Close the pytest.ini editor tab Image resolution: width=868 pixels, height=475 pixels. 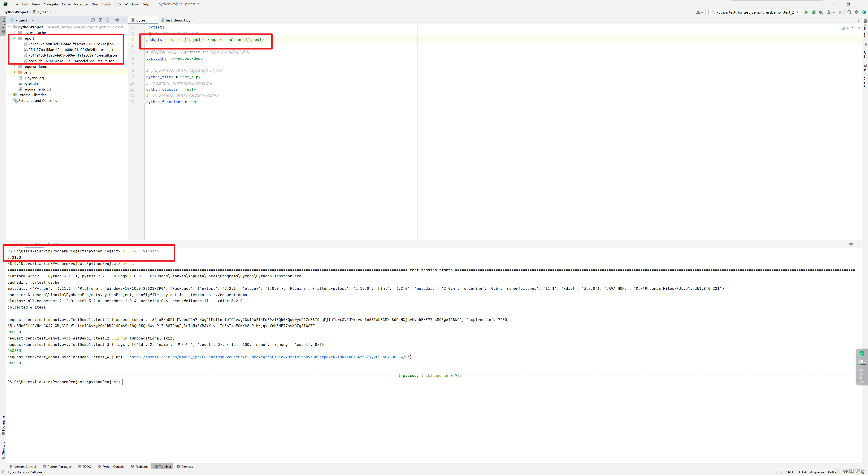[x=155, y=20]
